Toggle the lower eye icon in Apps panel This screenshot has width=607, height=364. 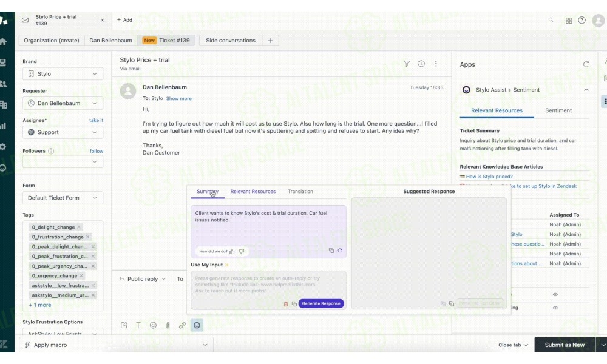(x=555, y=308)
